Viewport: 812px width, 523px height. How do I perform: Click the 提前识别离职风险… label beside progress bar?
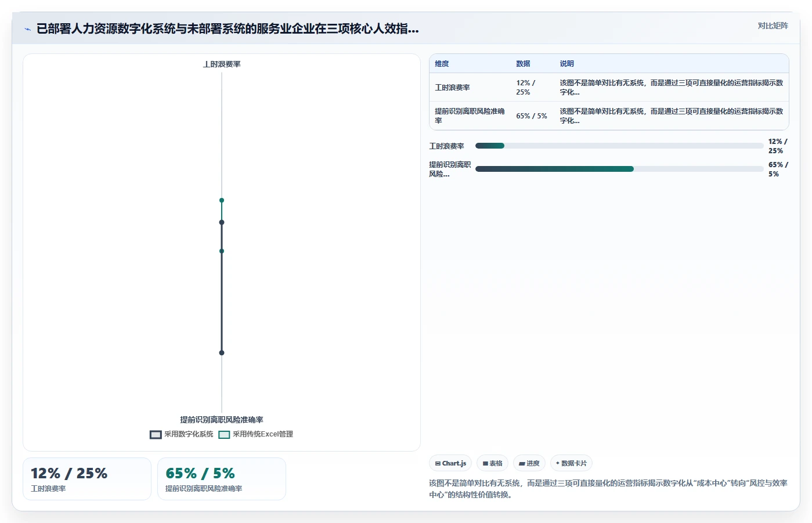pyautogui.click(x=450, y=169)
